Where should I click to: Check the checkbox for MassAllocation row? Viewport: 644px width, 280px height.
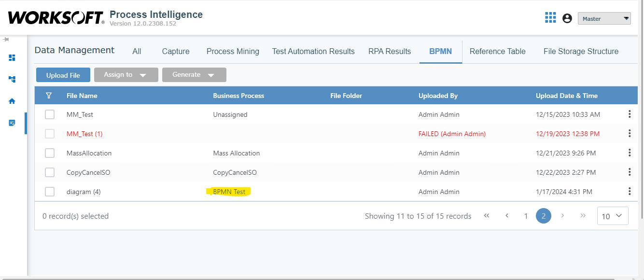tap(50, 153)
